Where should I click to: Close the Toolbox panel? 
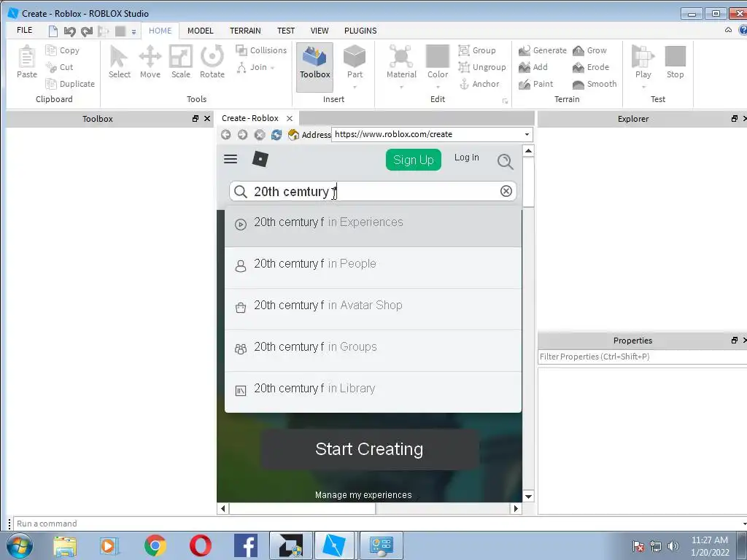click(x=206, y=119)
